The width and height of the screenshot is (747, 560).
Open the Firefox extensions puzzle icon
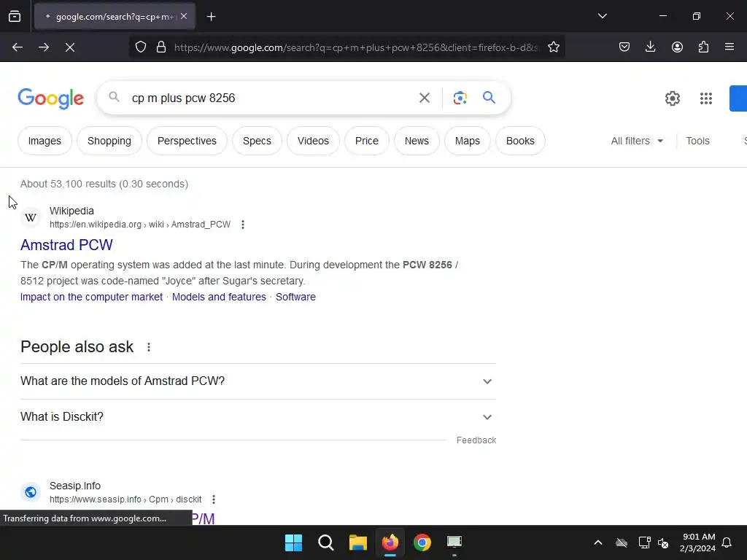coord(704,47)
